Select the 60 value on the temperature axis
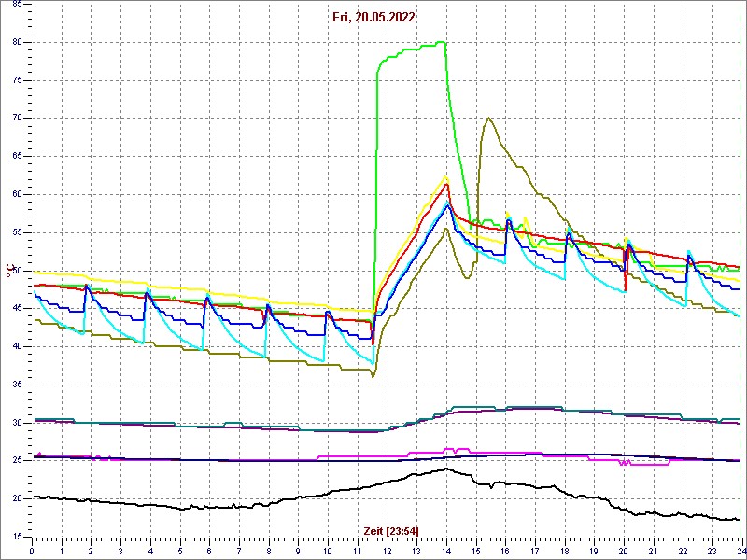Viewport: 747px width, 560px height. (x=15, y=195)
